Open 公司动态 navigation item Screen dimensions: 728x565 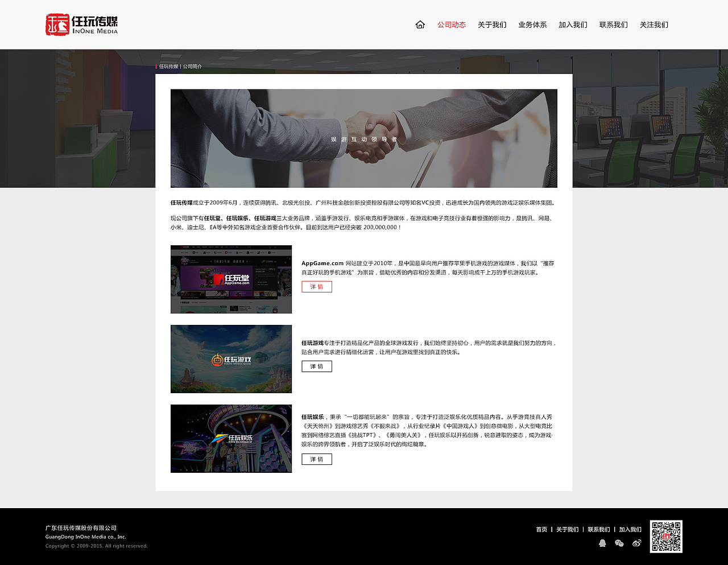[452, 24]
